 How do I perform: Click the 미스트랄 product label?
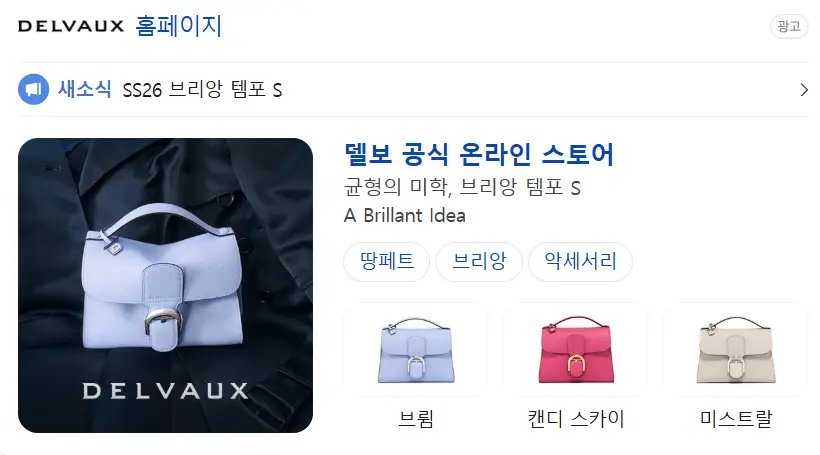pyautogui.click(x=736, y=419)
